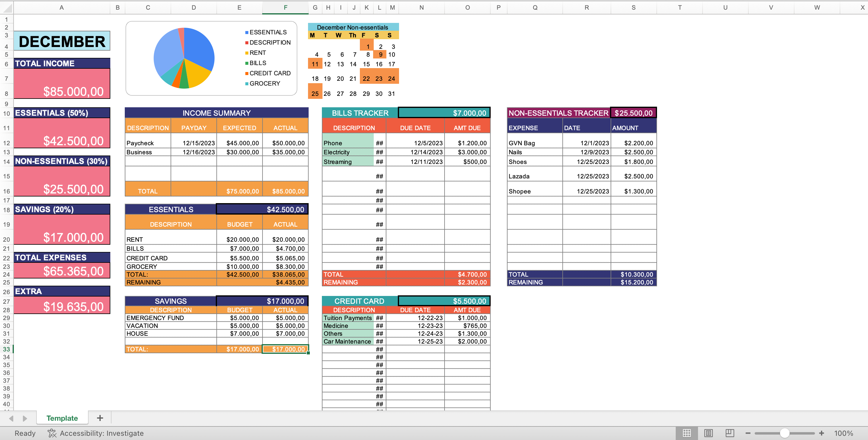Viewport: 868px width, 440px height.
Task: Click the next sheet navigation arrow
Action: 25,418
